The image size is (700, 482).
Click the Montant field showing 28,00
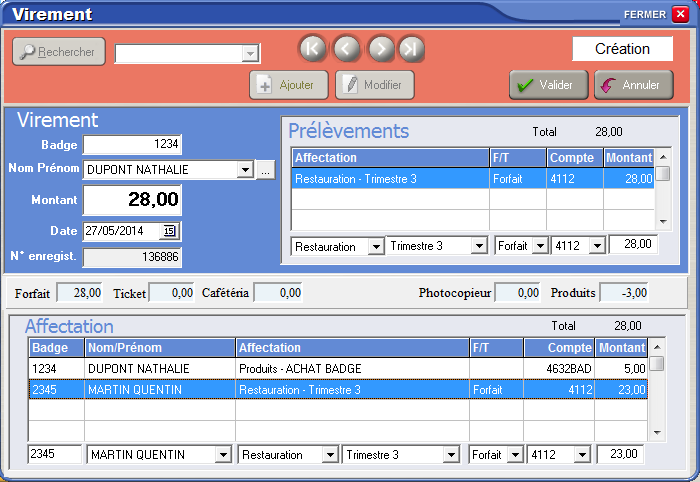pyautogui.click(x=132, y=200)
